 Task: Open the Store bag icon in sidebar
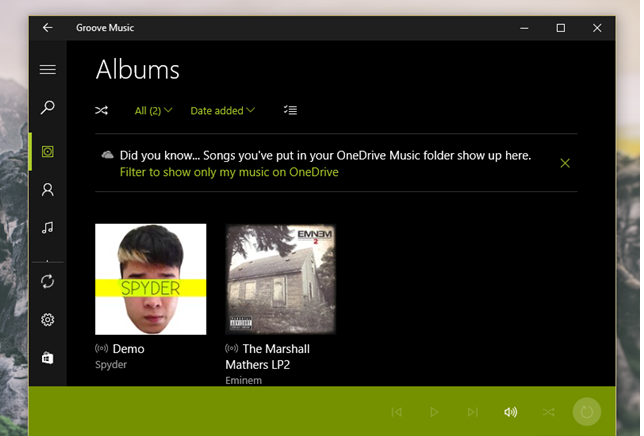tap(47, 358)
